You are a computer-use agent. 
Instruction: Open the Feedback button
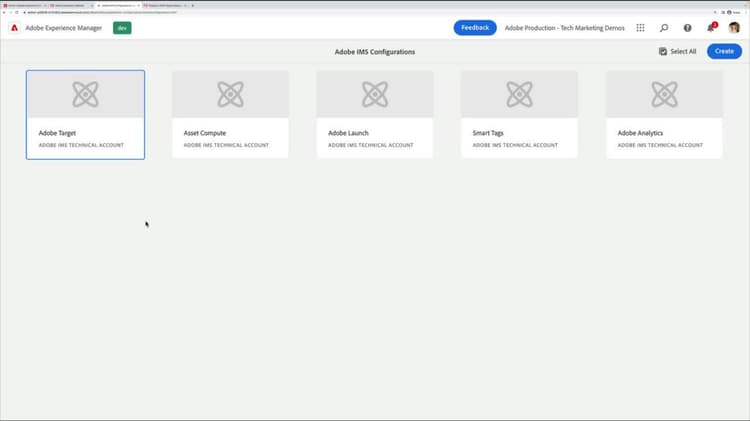click(475, 28)
